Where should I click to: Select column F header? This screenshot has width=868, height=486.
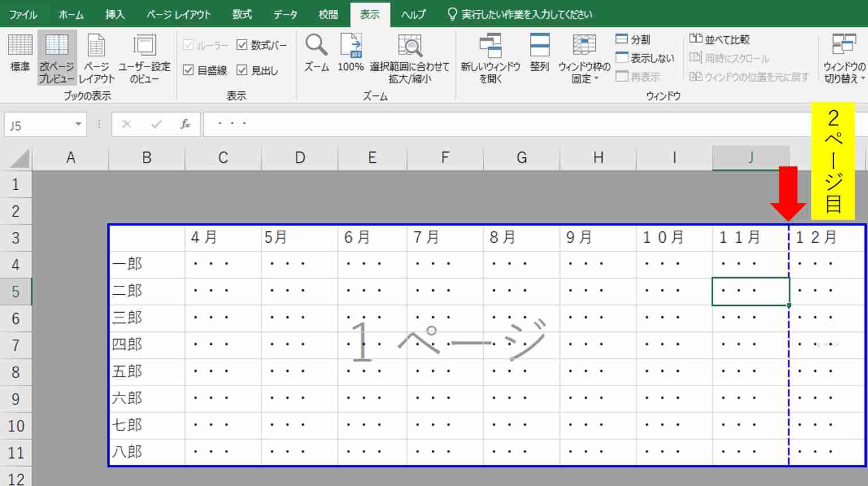[445, 158]
